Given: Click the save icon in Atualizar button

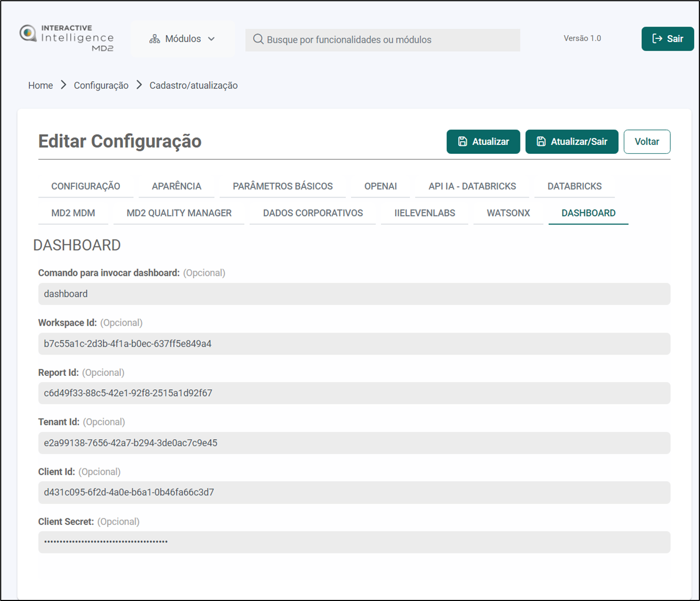Looking at the screenshot, I should click(462, 142).
